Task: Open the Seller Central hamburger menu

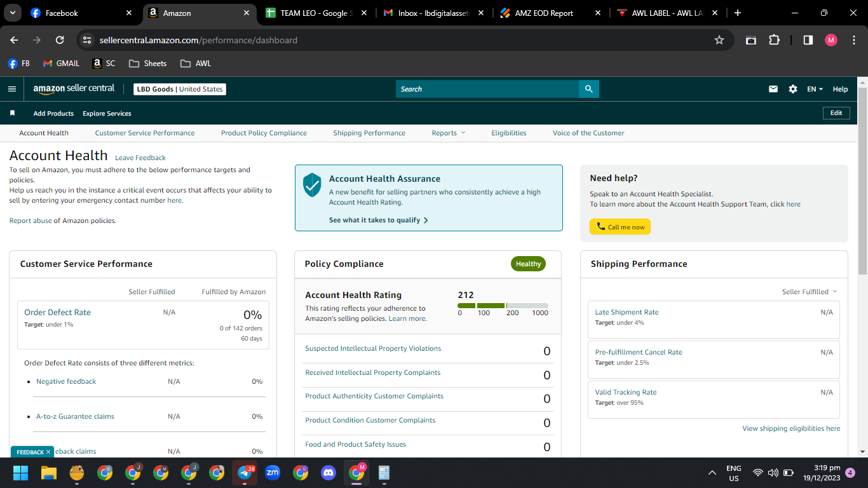Action: [x=11, y=89]
